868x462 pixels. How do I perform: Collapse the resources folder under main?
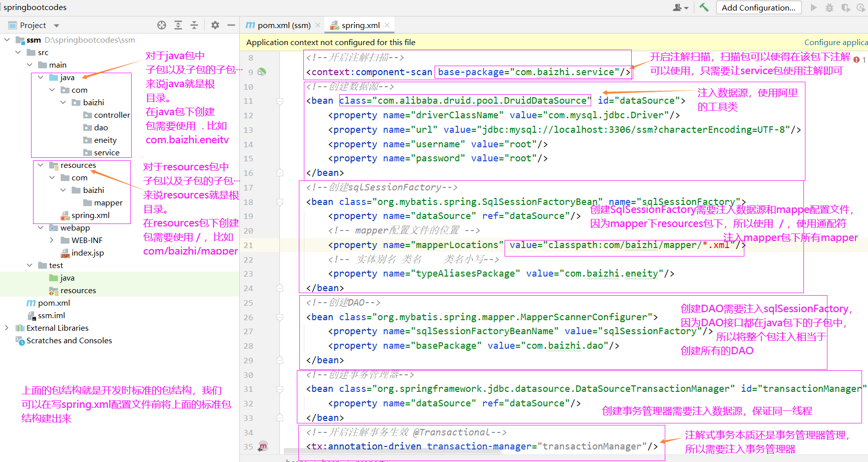[41, 165]
